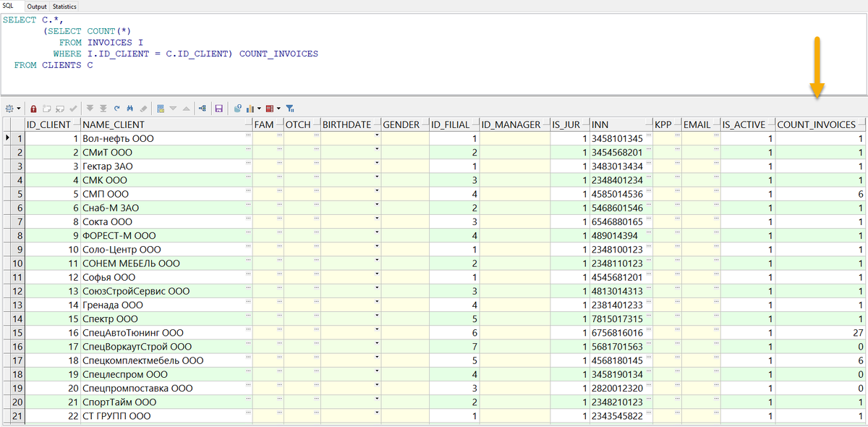Select the Спецкомплектмебель ООО cell
This screenshot has width=868, height=427.
(167, 360)
